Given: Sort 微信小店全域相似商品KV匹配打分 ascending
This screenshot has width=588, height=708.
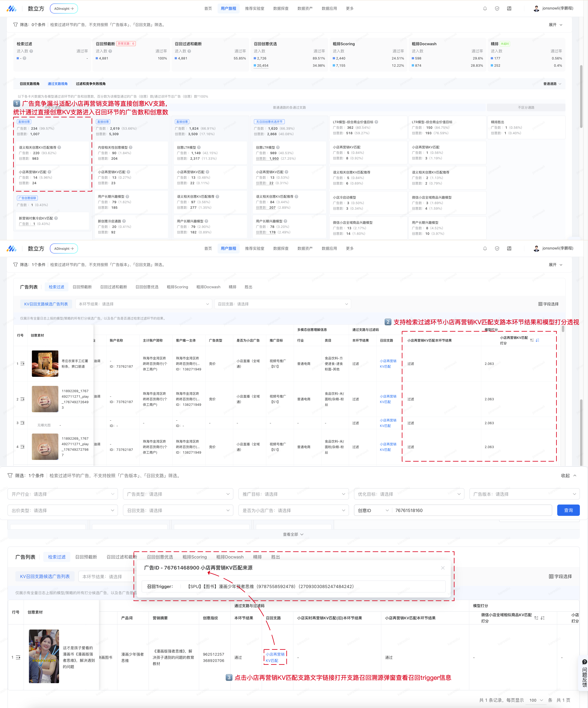Looking at the screenshot, I should click(x=536, y=618).
